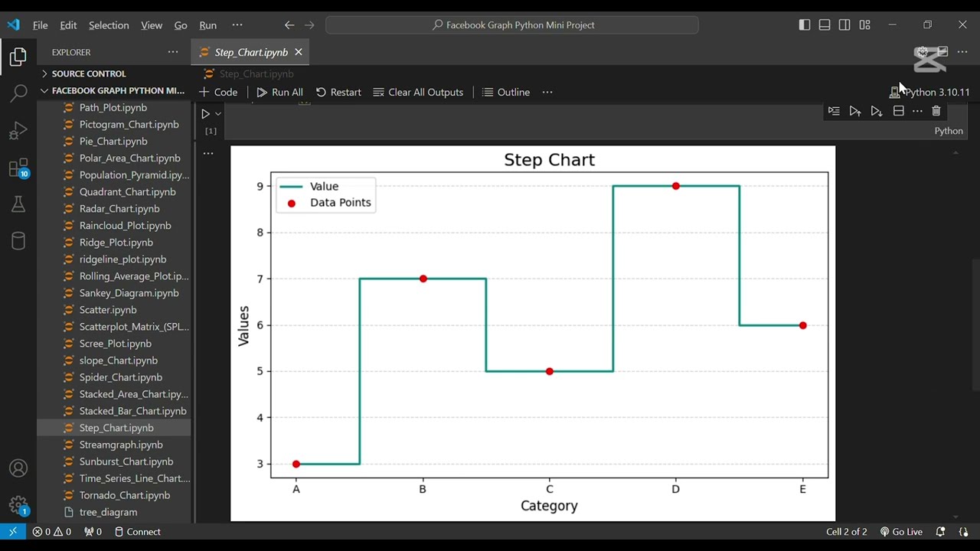
Task: Execute cell and below from cell toolbar
Action: pyautogui.click(x=877, y=111)
